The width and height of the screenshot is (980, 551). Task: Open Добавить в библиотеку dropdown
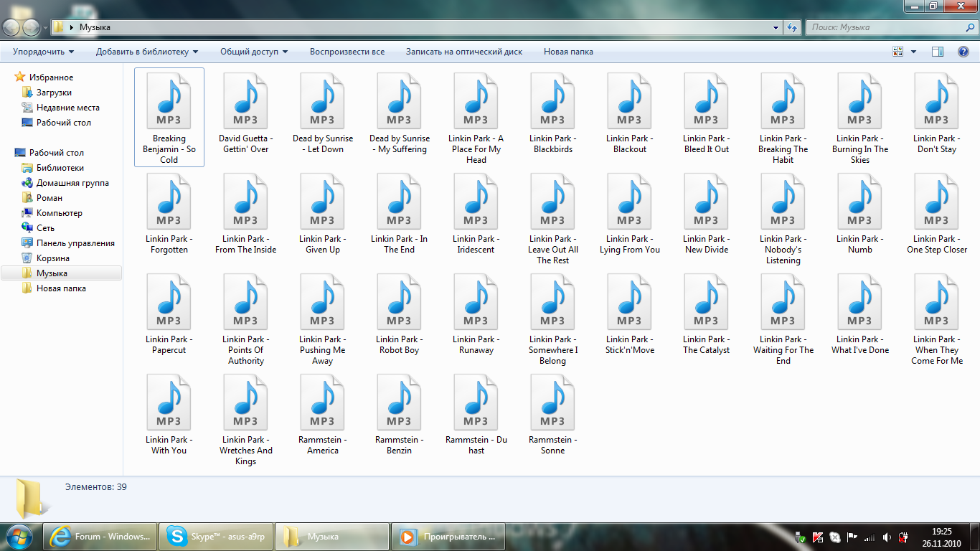[147, 52]
